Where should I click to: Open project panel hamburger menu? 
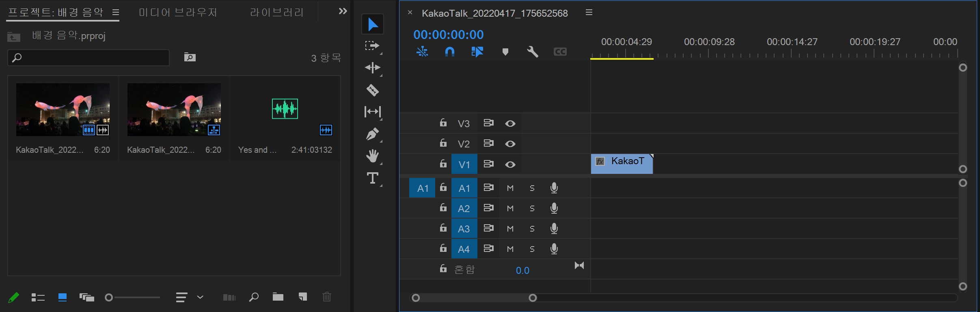click(x=116, y=13)
